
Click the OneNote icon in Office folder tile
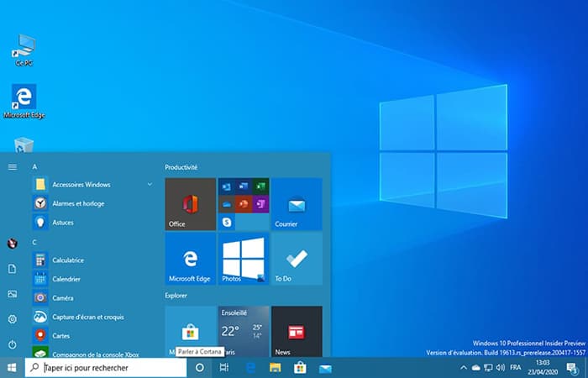[x=261, y=204]
